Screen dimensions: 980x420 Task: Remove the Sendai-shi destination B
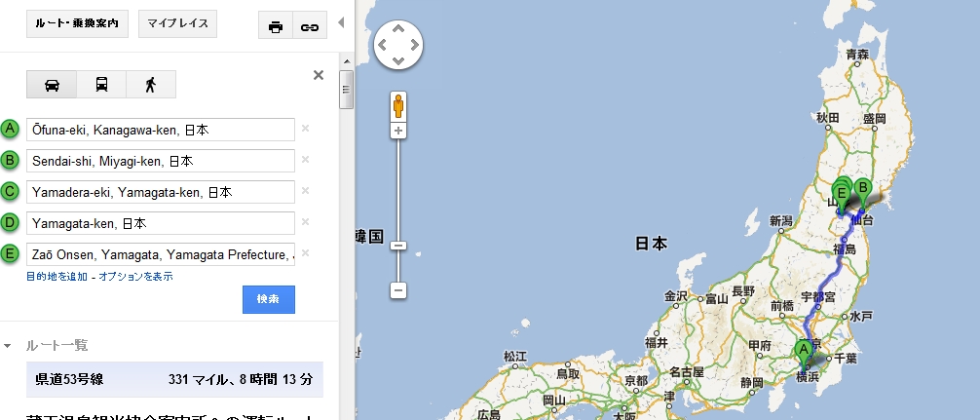coord(306,160)
